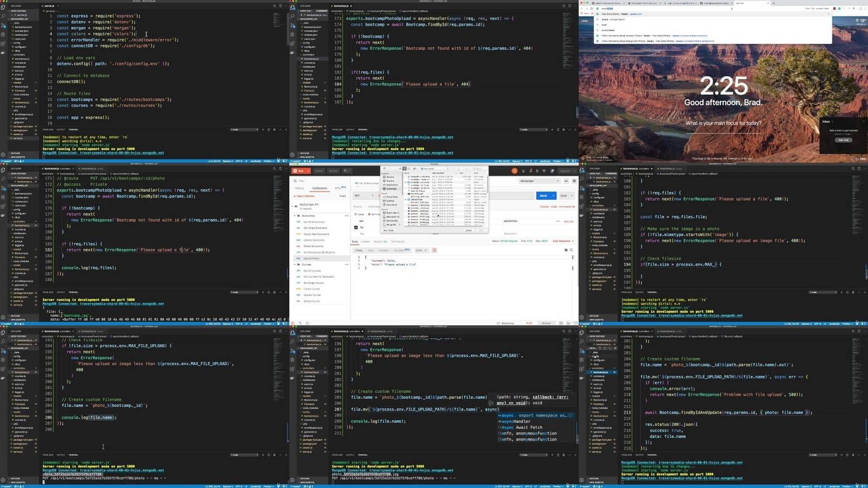Select none radio in Postman body

click(x=355, y=214)
